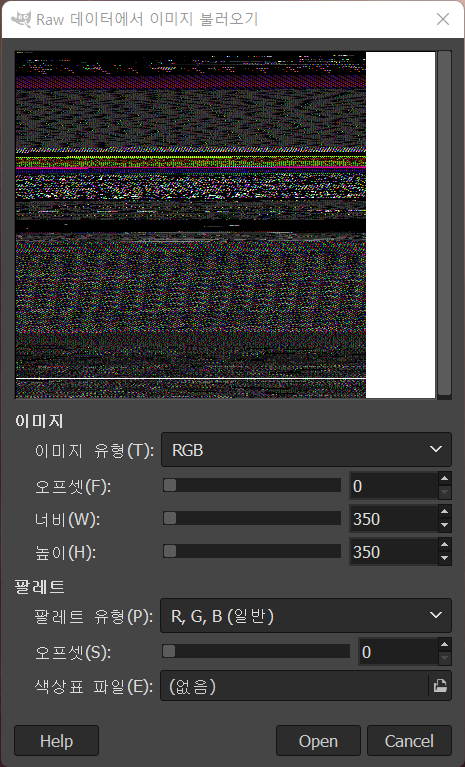Click the 너비(W) slider
This screenshot has height=767, width=465.
(252, 519)
